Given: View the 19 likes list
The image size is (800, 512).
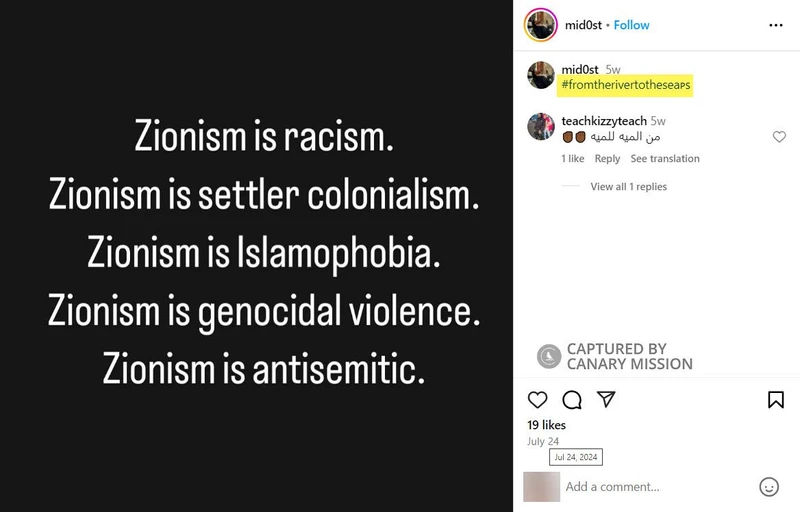Looking at the screenshot, I should click(x=546, y=425).
